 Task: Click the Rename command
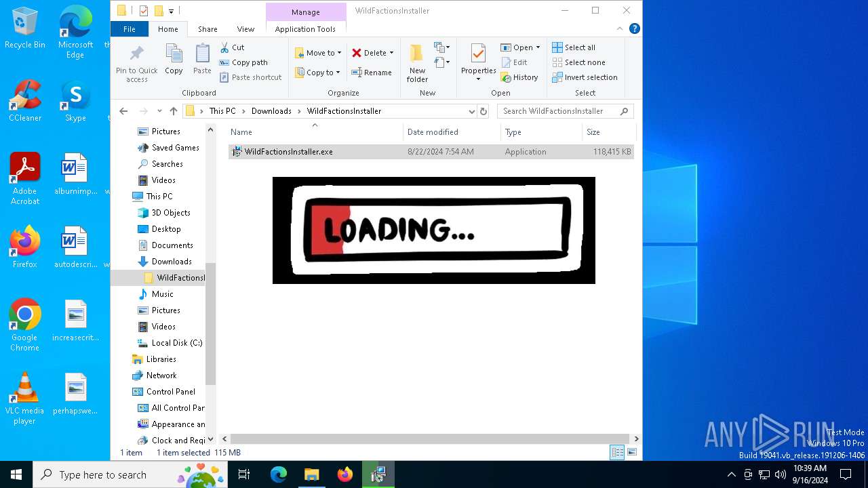pyautogui.click(x=371, y=73)
